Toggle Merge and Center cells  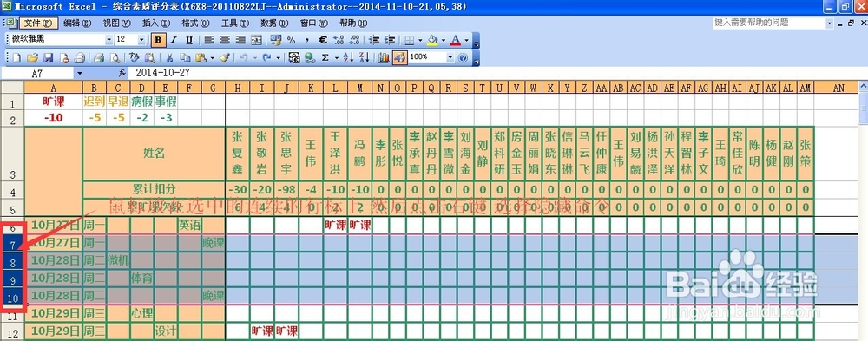pyautogui.click(x=256, y=40)
